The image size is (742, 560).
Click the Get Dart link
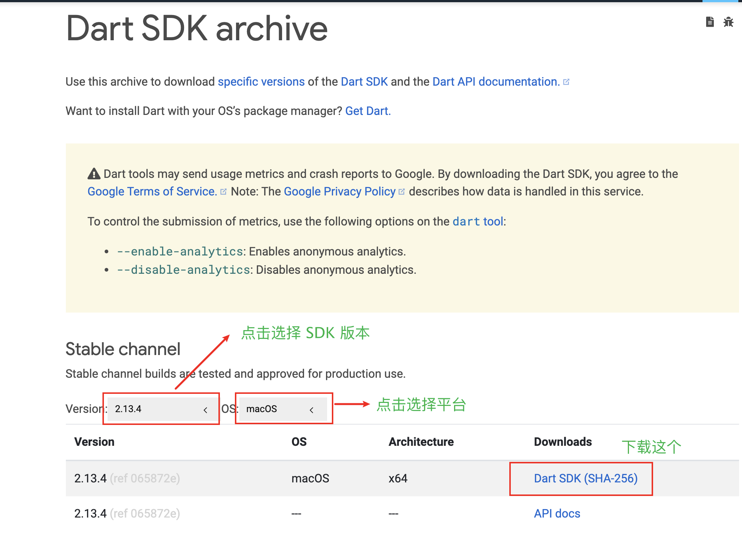(x=368, y=111)
